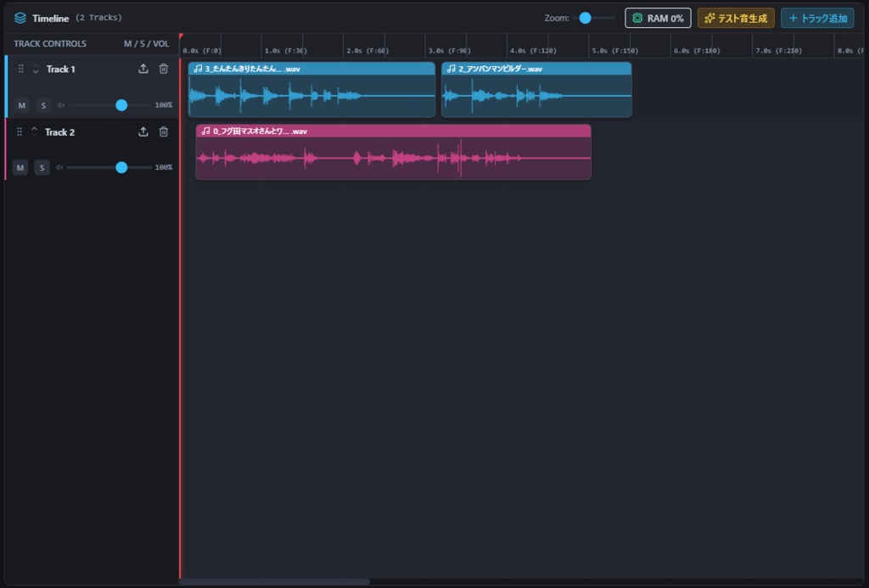This screenshot has width=869, height=588.
Task: Click the Zoom slider handle
Action: tap(586, 18)
